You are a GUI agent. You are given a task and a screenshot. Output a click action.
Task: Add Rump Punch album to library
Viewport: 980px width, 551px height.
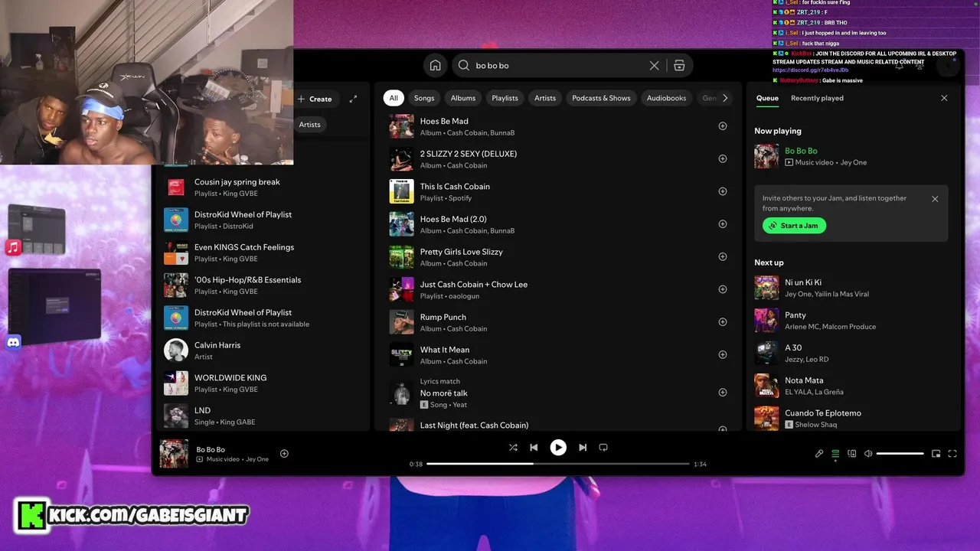pos(722,322)
